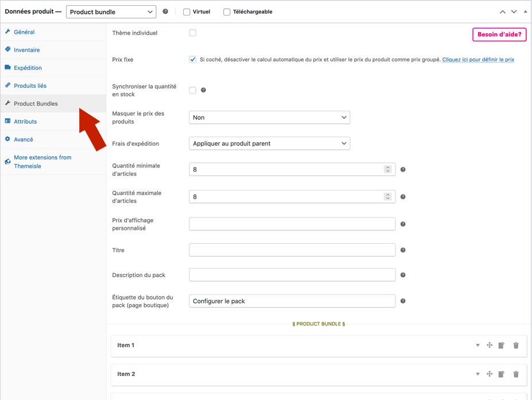532x400 pixels.
Task: Switch to the Inventaire tab
Action: (x=26, y=50)
